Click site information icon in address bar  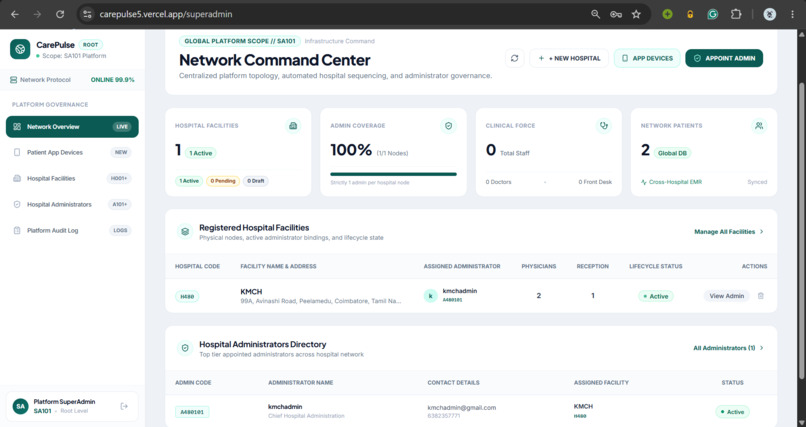tap(87, 14)
